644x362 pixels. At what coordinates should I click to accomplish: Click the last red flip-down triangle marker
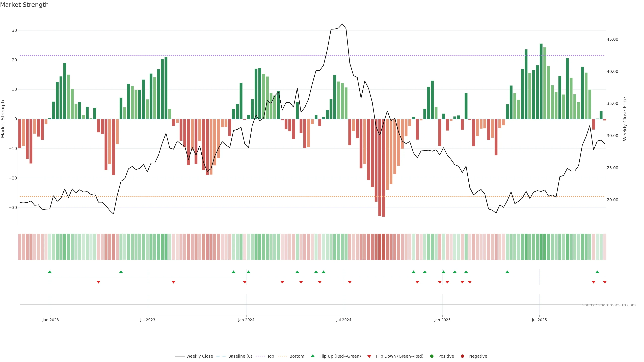click(604, 282)
